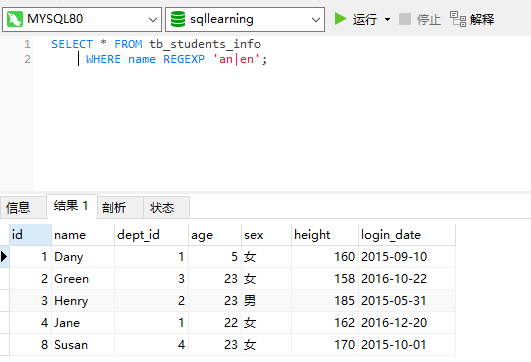Viewport: 531px width, 362px height.
Task: Click the table name tb_students_info in the query
Action: pyautogui.click(x=205, y=44)
